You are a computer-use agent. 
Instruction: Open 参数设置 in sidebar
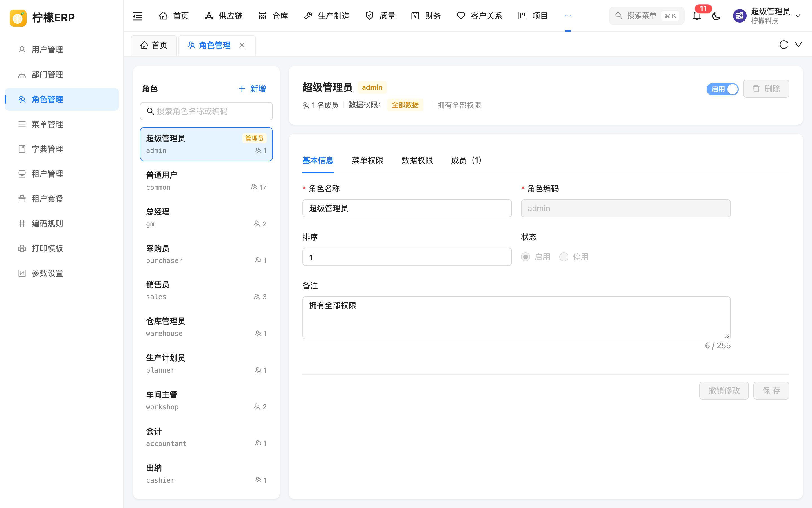click(x=62, y=273)
